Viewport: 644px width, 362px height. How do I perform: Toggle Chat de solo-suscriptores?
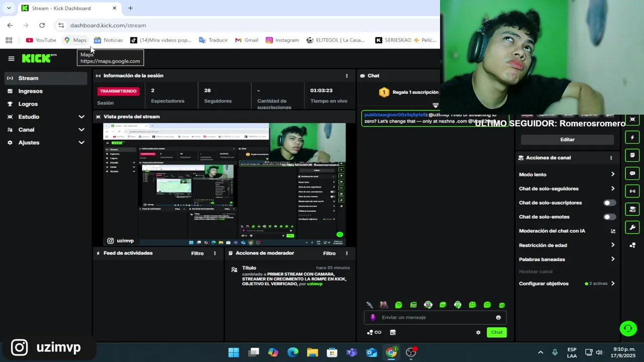(609, 203)
